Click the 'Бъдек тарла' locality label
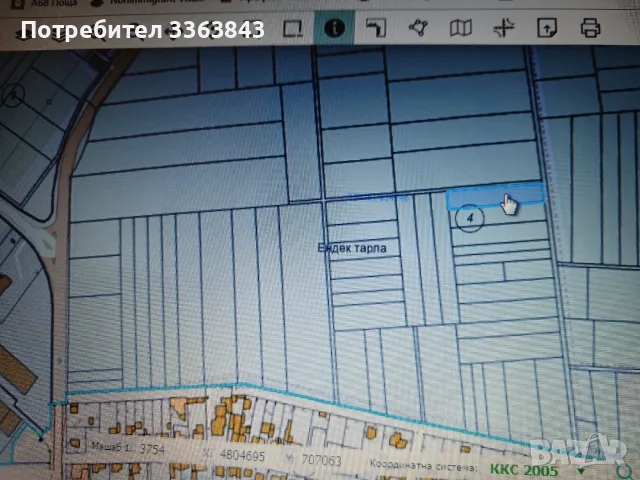Viewport: 640px width, 480px height. pos(352,248)
